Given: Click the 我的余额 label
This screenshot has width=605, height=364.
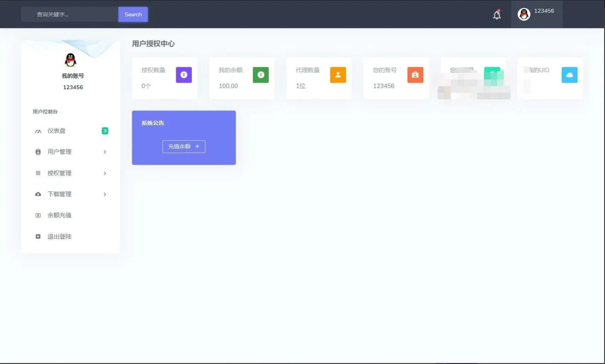Looking at the screenshot, I should coord(231,70).
